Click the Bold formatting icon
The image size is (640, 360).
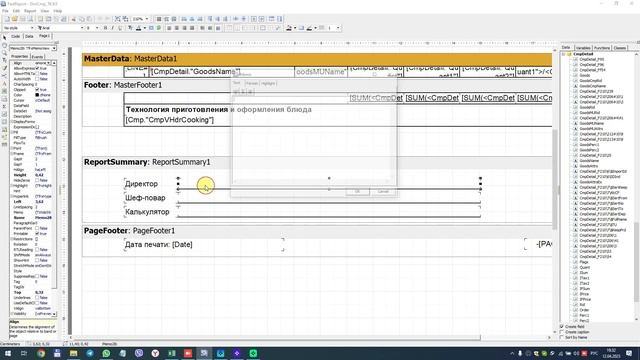tap(105, 28)
